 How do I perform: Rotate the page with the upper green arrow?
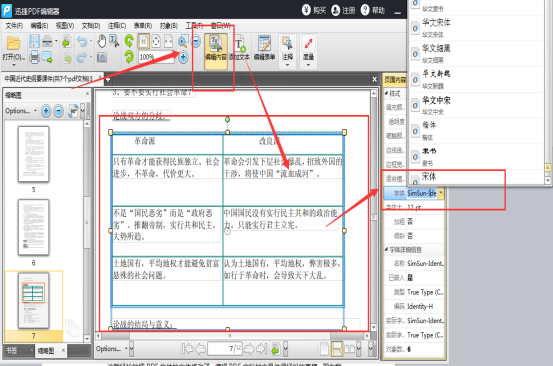(129, 41)
